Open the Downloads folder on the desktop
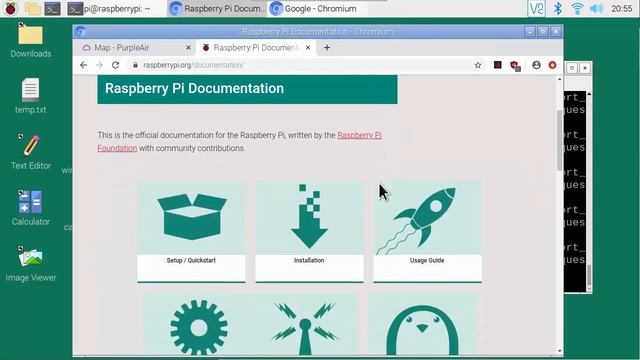The height and width of the screenshot is (360, 640). (x=31, y=40)
